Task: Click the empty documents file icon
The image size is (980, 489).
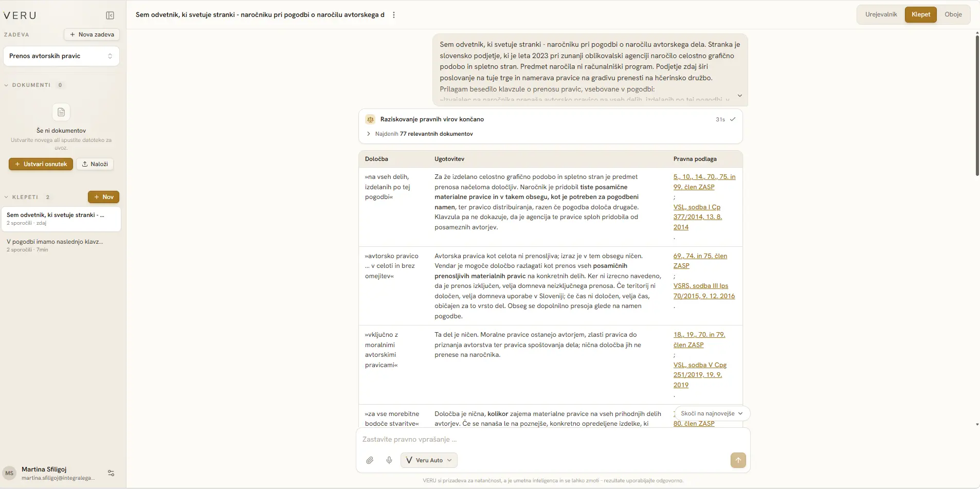Action: click(61, 112)
